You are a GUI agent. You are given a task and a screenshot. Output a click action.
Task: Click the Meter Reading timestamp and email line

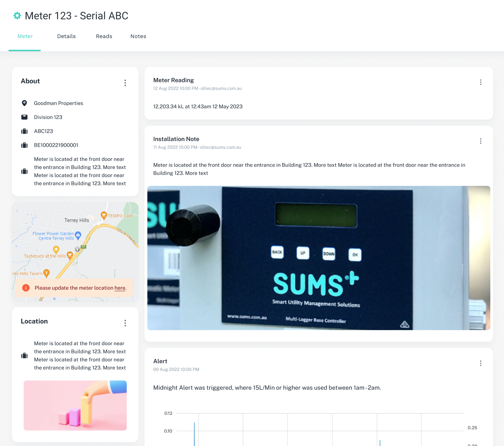(x=197, y=88)
